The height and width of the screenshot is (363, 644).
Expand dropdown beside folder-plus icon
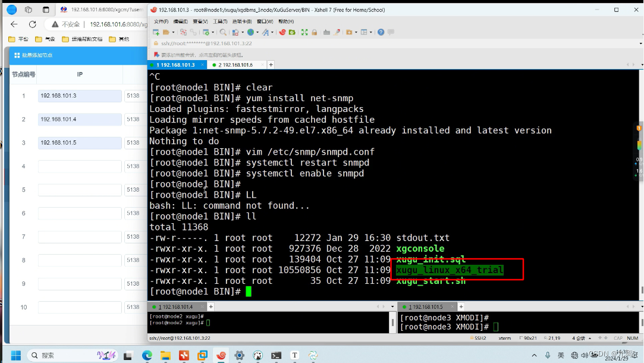(356, 32)
